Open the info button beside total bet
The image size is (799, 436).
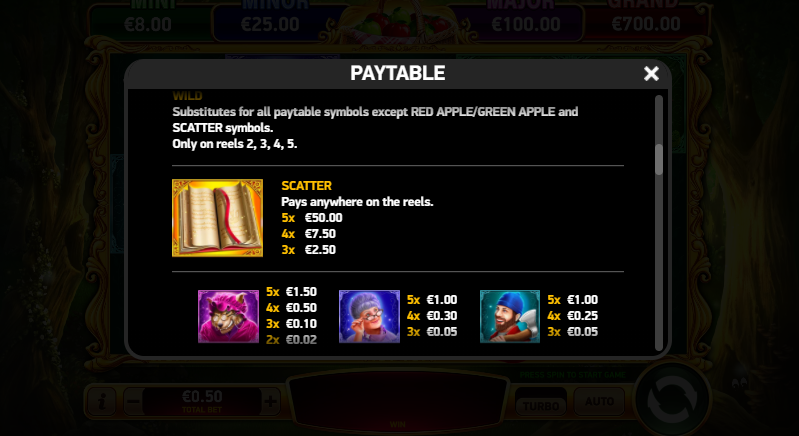[101, 401]
